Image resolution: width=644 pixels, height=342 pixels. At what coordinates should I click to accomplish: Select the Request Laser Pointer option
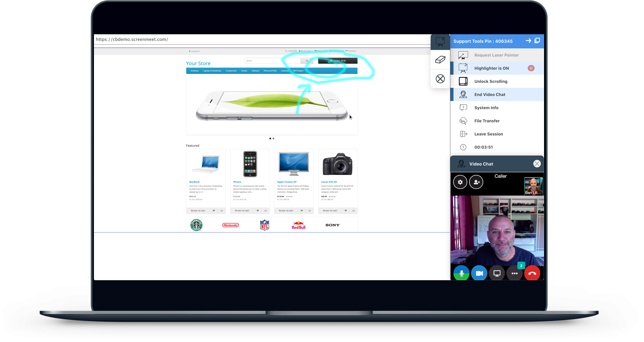click(496, 55)
